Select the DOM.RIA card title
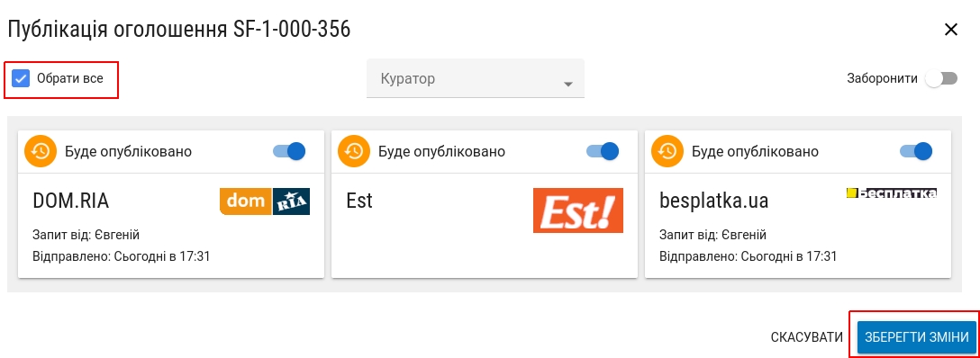This screenshot has height=358, width=980. tap(70, 201)
